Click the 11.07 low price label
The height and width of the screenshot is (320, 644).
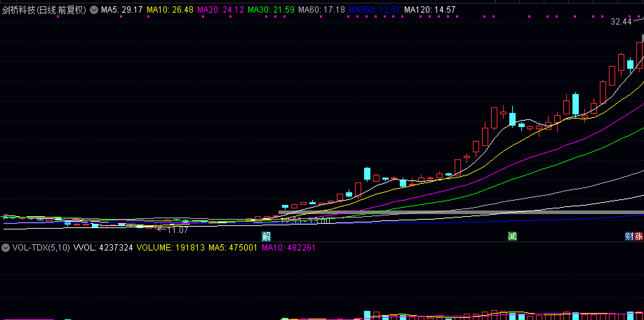[x=177, y=230]
